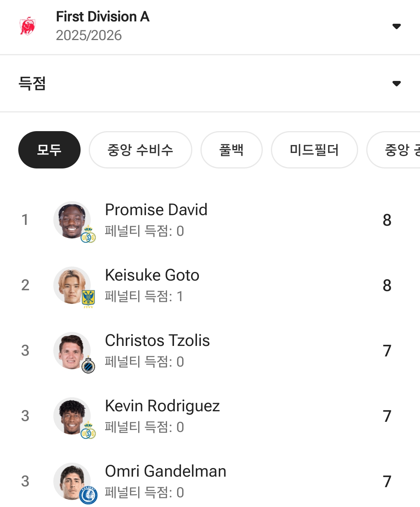Viewport: 420px width, 507px height.
Task: Open the 득점 statistic dropdown arrow
Action: pyautogui.click(x=396, y=83)
